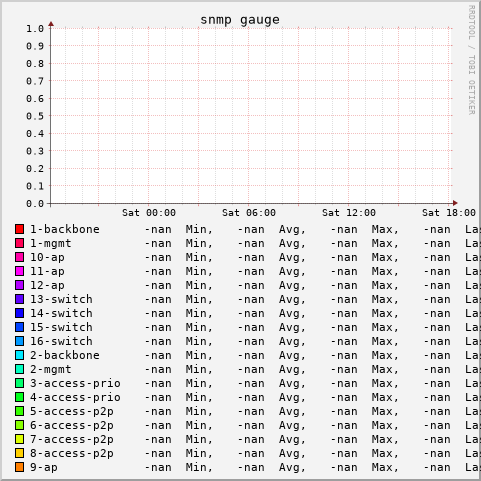Click the yellow 7-access-p2p swatch
The width and height of the screenshot is (481, 481).
point(19,439)
